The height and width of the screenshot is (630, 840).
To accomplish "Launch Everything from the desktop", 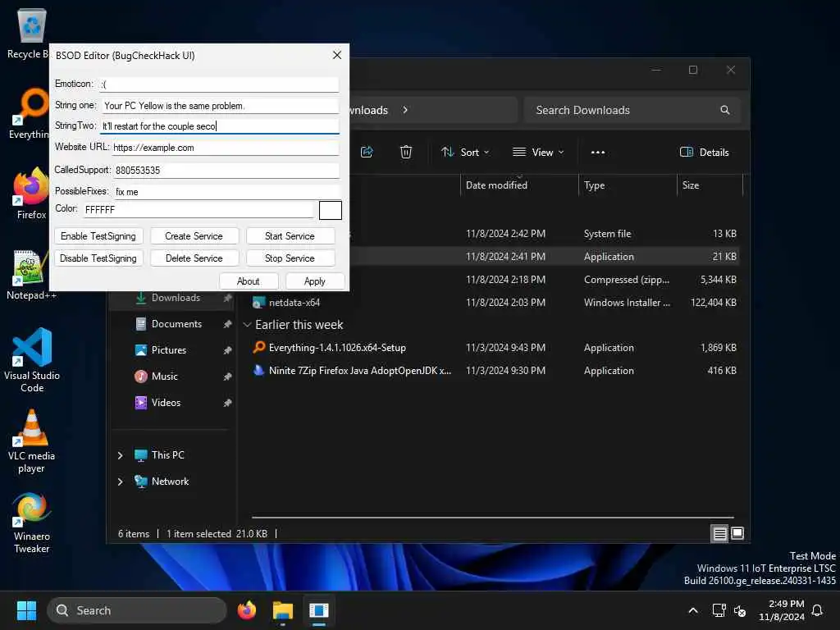I will click(x=31, y=113).
